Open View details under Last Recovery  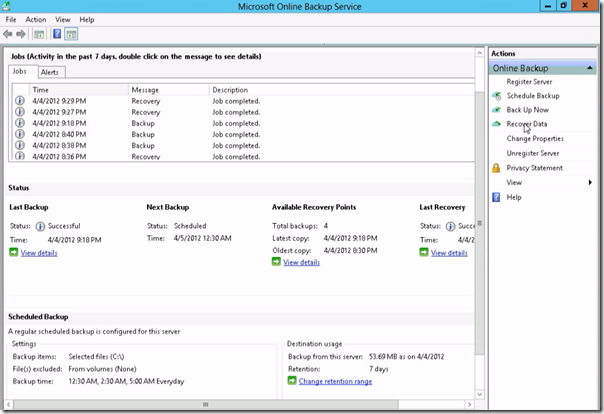click(449, 253)
